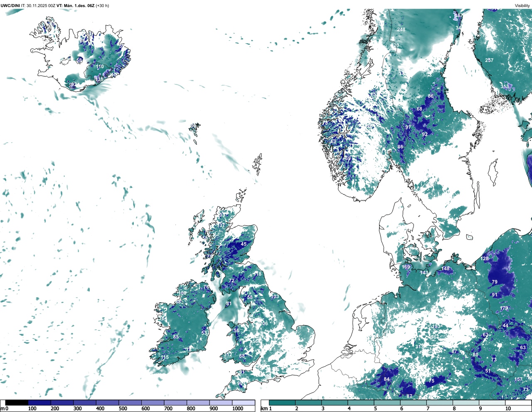
Task: Click the 148 value on the Baltic coast
Action: click(446, 269)
